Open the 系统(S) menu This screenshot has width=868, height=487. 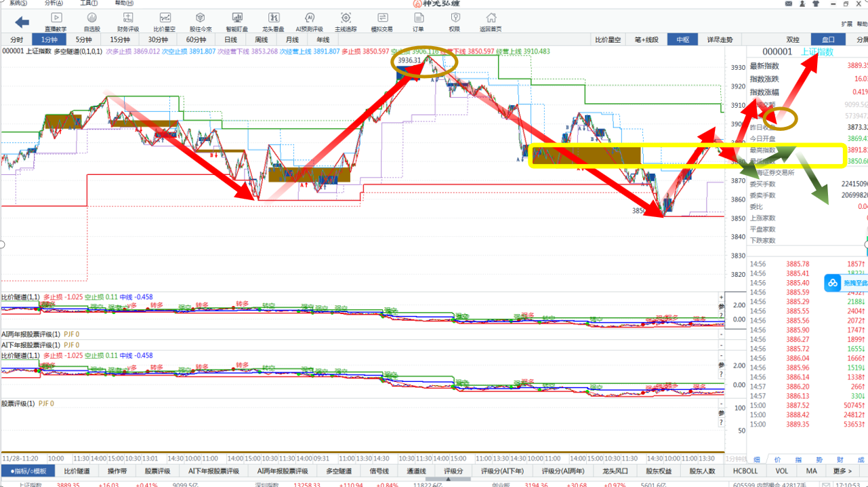coord(18,3)
